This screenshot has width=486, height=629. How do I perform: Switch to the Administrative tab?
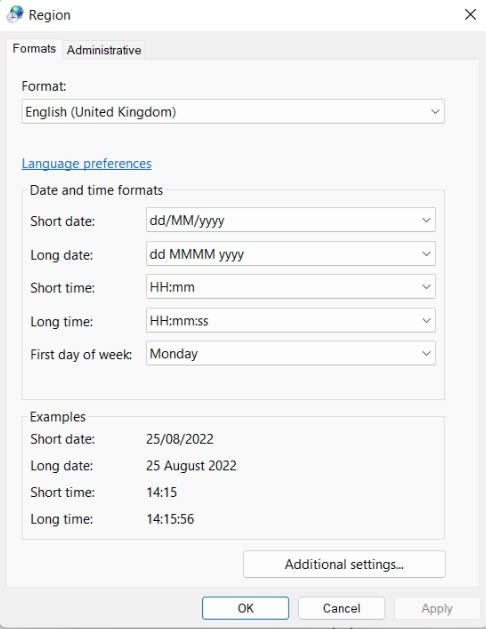104,50
